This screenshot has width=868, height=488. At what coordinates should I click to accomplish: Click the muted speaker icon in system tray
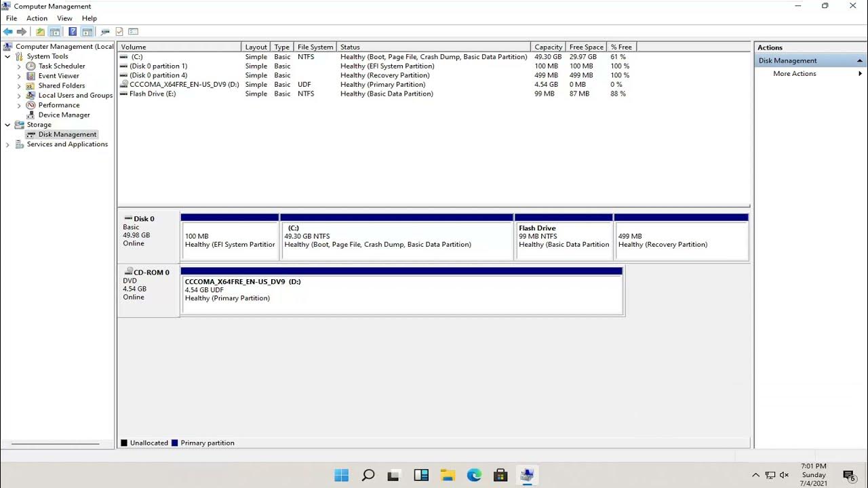pyautogui.click(x=785, y=475)
